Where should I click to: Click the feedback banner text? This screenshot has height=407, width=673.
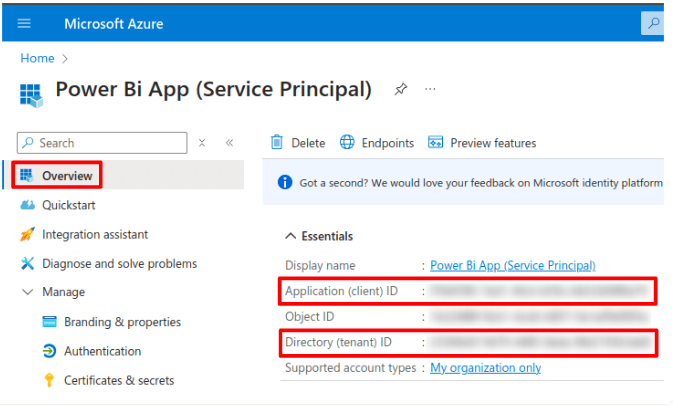[481, 183]
